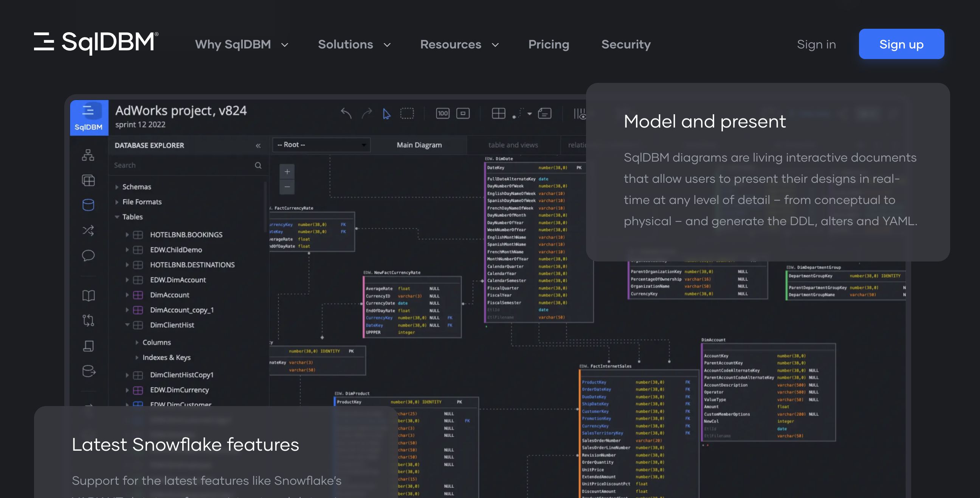Open the documentation book icon in the sidebar

coord(88,295)
